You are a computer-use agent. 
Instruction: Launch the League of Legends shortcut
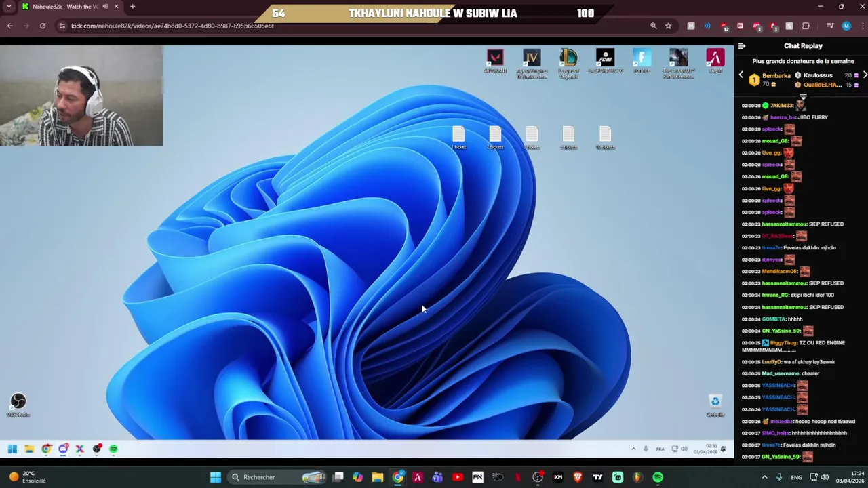click(568, 63)
